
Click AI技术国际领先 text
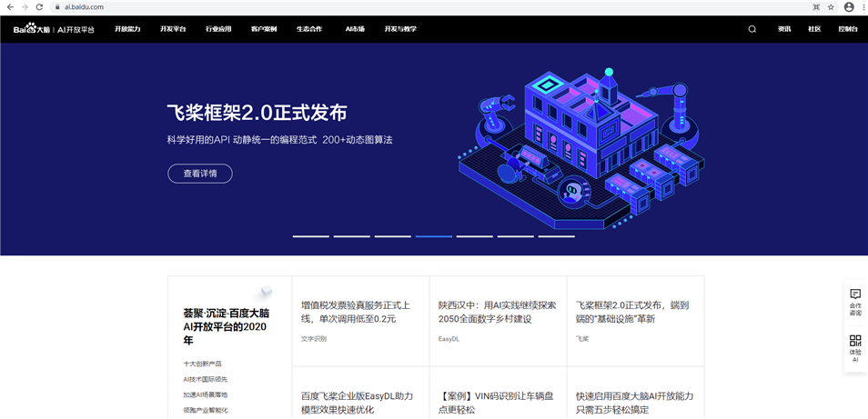pyautogui.click(x=206, y=379)
